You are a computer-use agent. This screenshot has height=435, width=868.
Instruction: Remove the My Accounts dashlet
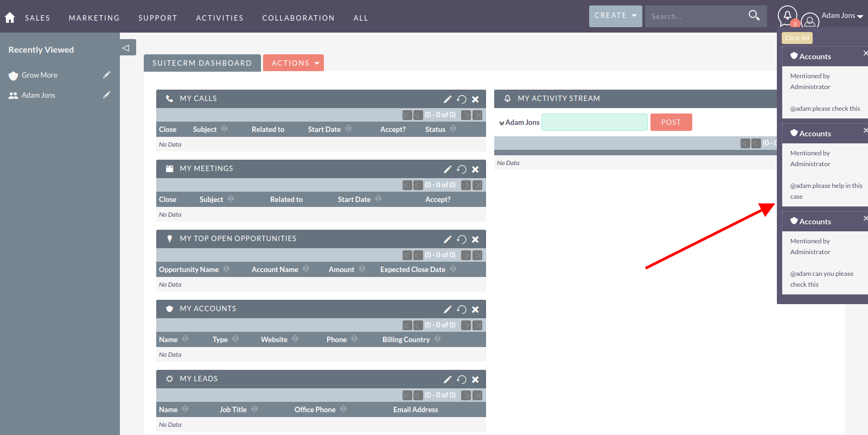(x=475, y=310)
